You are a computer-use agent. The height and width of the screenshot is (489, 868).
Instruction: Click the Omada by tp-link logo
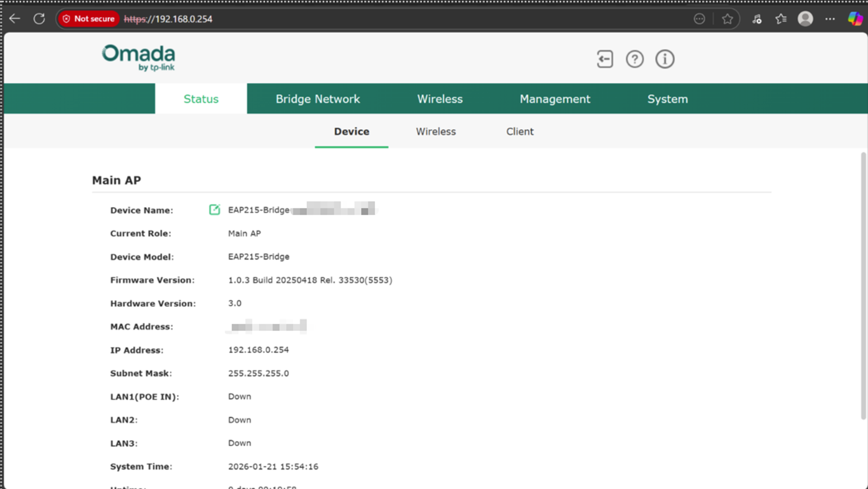138,57
